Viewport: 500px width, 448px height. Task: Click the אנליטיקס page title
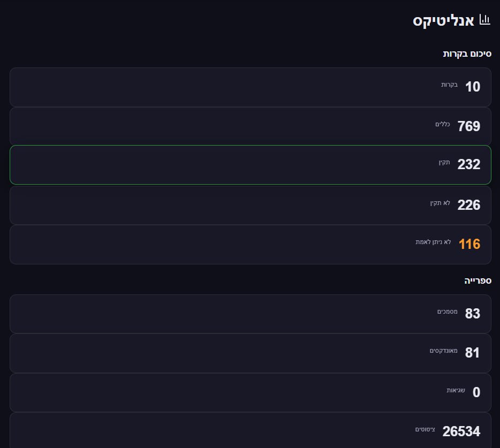pyautogui.click(x=443, y=21)
